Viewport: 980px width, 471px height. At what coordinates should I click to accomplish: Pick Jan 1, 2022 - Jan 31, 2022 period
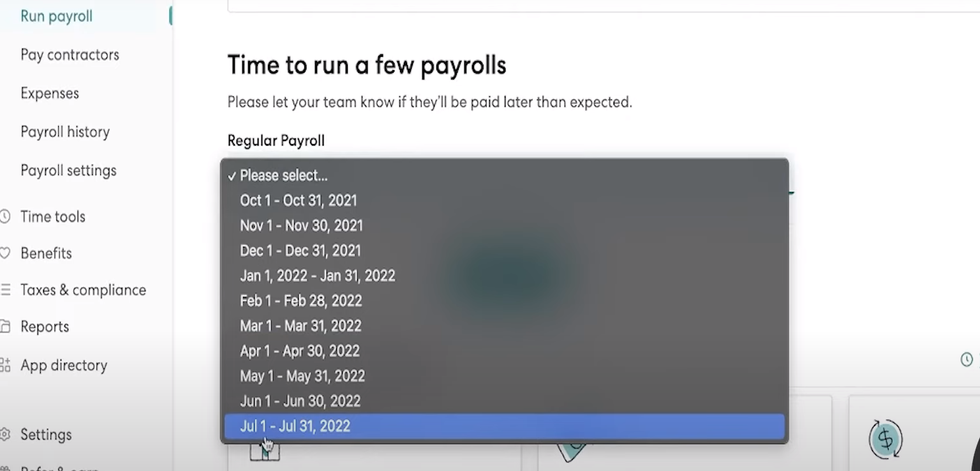pyautogui.click(x=317, y=276)
